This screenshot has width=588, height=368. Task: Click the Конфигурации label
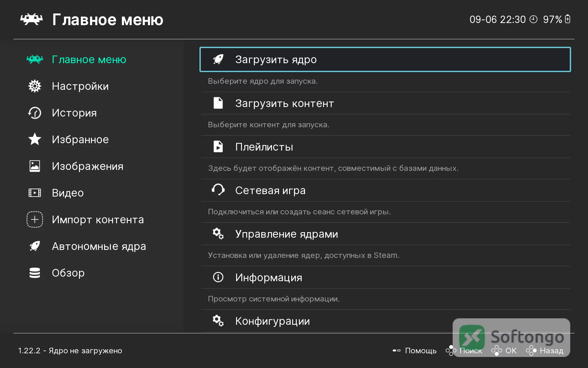coord(273,321)
